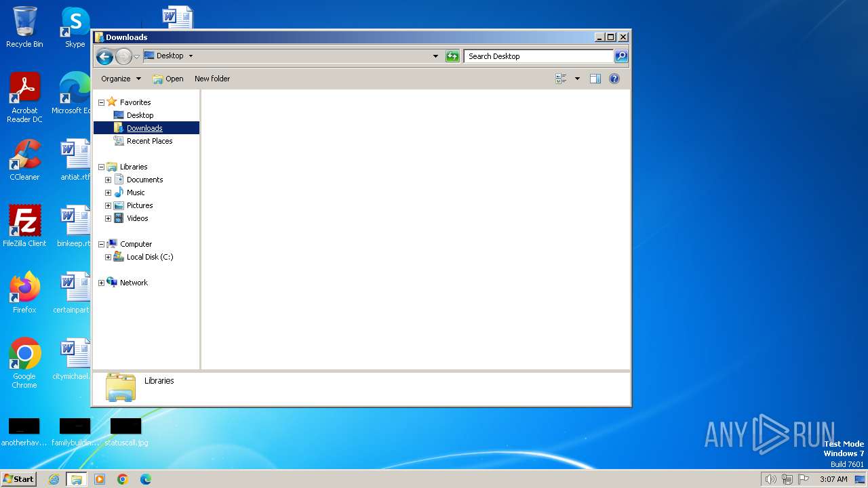Go back with the Explorer Back arrow
The image size is (868, 488).
point(104,56)
